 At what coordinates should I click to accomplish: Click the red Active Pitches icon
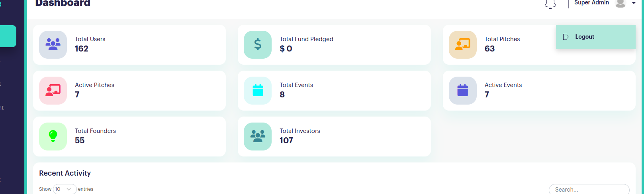[53, 91]
